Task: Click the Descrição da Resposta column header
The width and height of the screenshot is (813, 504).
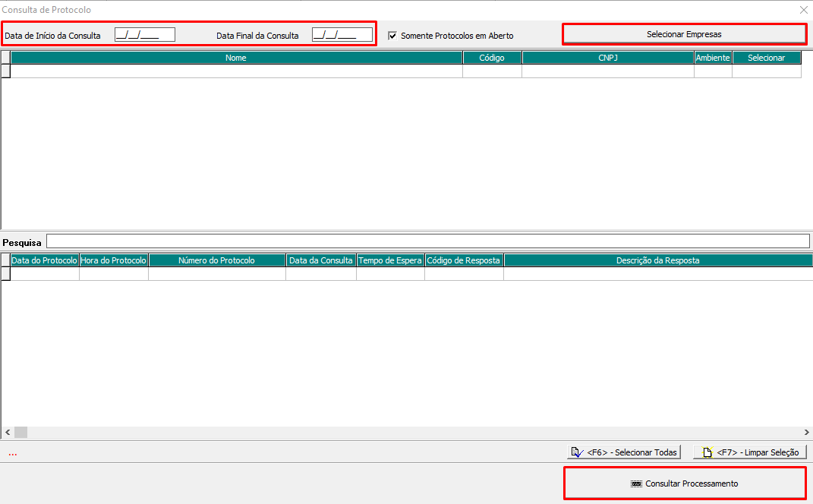Action: [x=657, y=260]
